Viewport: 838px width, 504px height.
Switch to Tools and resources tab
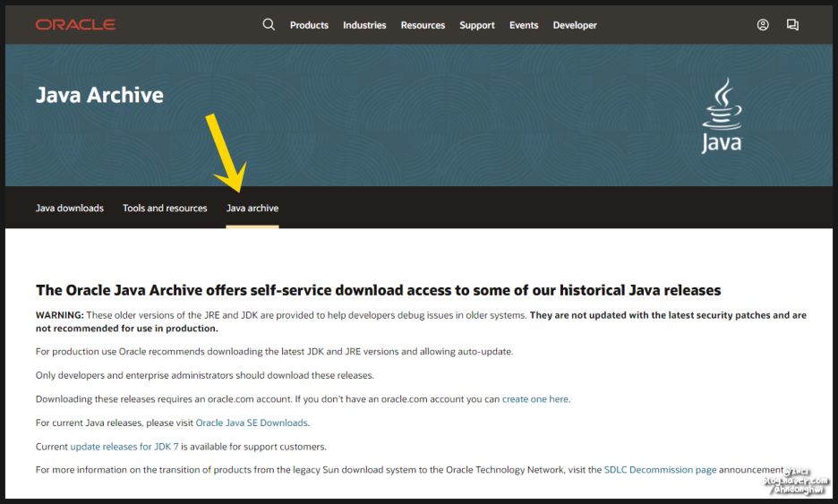coord(165,208)
